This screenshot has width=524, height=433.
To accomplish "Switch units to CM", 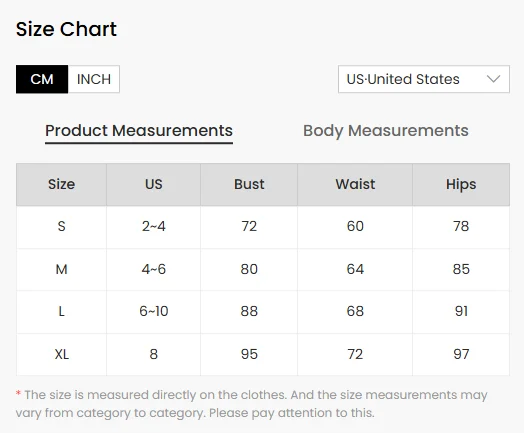I will (x=42, y=79).
